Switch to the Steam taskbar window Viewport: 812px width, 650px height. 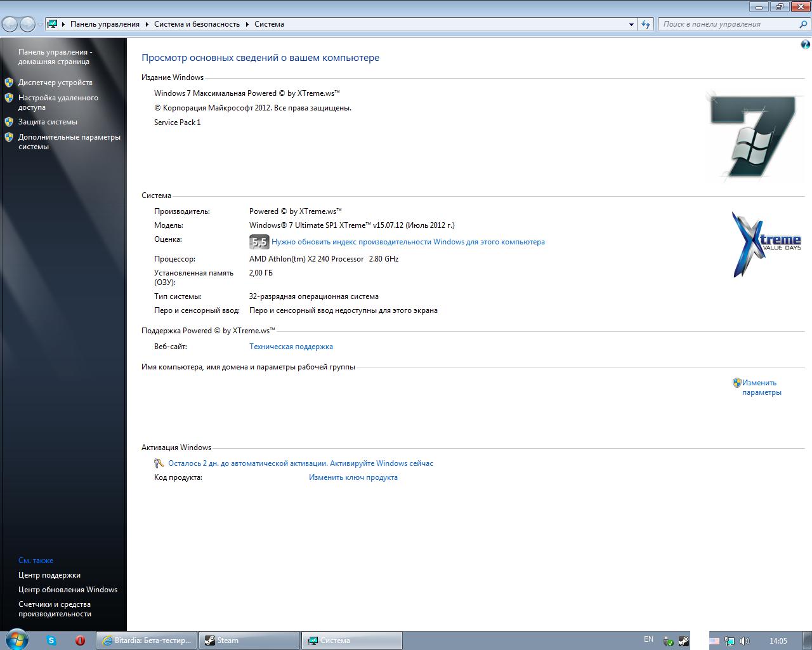point(249,640)
